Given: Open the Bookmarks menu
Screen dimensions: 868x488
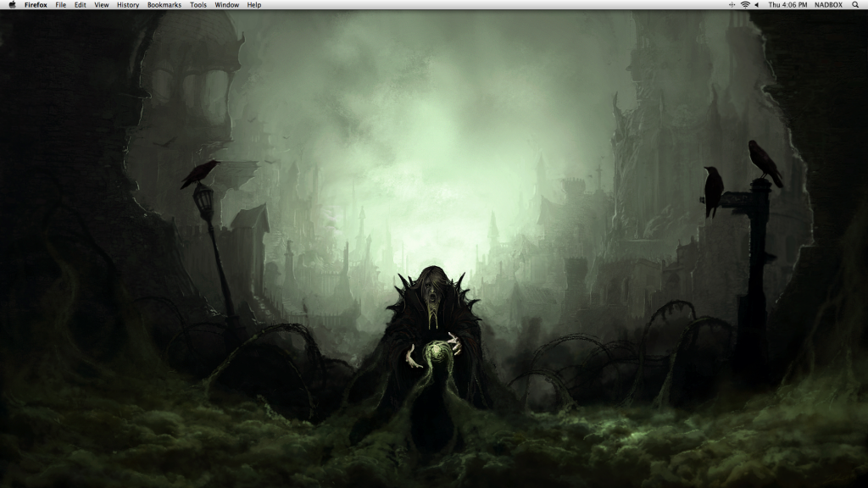Looking at the screenshot, I should point(164,5).
